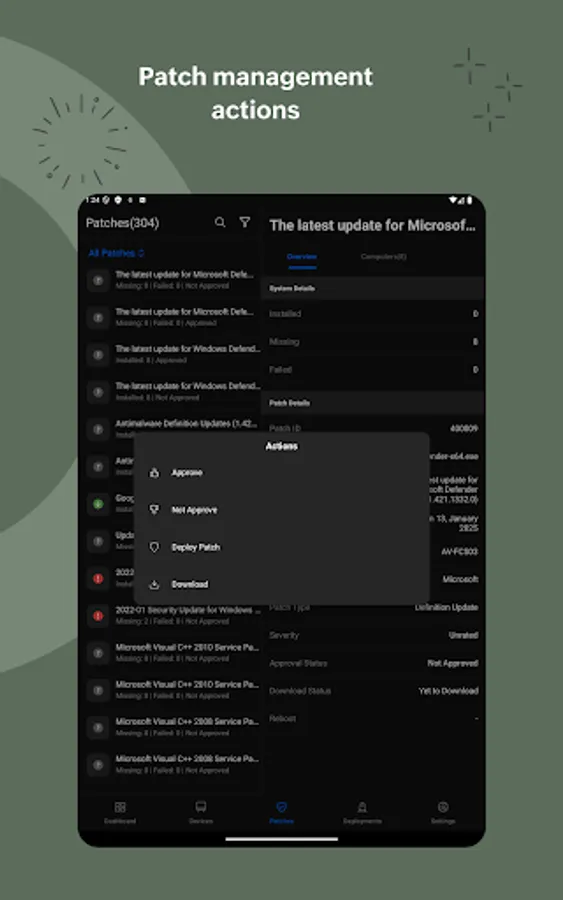
Task: Open Antimalware Definition Updates patch row
Action: click(170, 428)
